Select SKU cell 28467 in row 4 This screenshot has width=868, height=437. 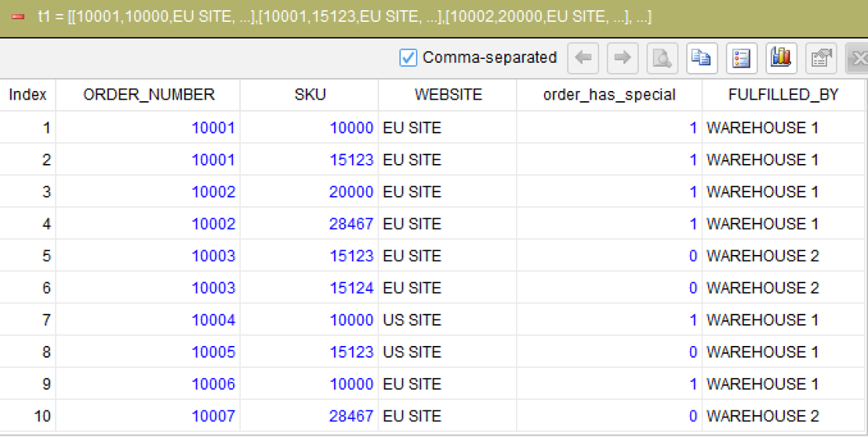(x=310, y=224)
